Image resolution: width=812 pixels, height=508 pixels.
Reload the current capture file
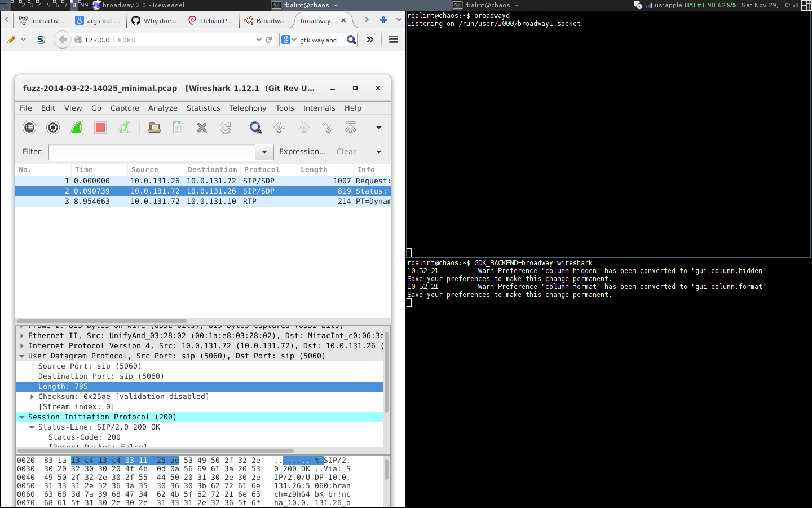pos(226,128)
